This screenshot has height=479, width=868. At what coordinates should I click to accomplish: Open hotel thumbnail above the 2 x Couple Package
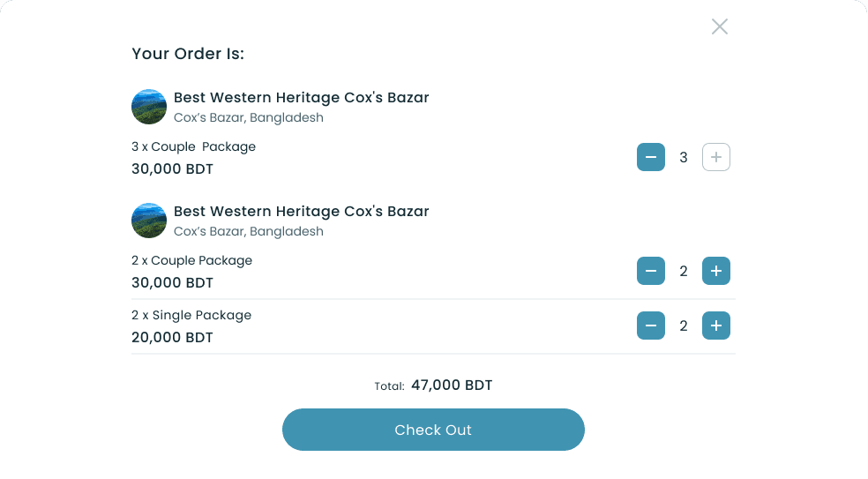149,221
